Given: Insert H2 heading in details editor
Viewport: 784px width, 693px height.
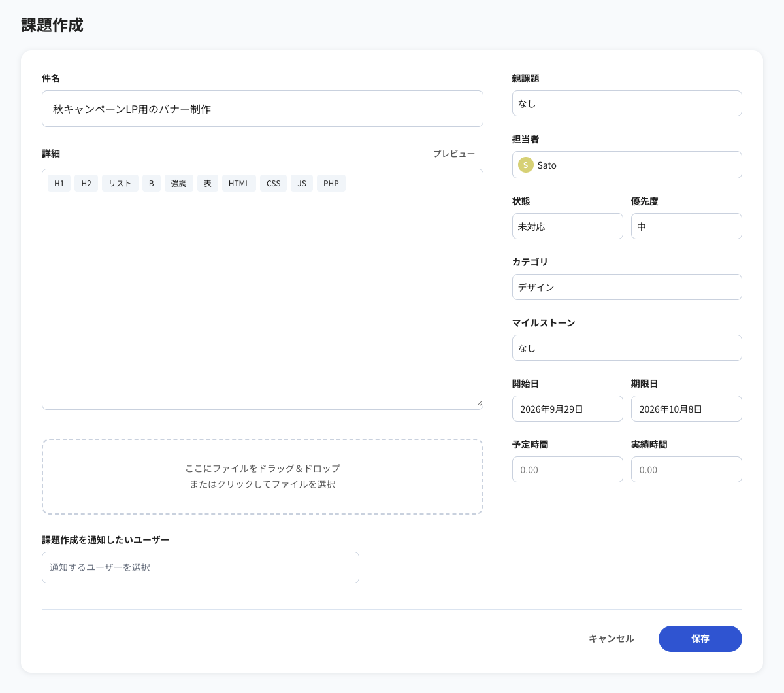Looking at the screenshot, I should (86, 183).
